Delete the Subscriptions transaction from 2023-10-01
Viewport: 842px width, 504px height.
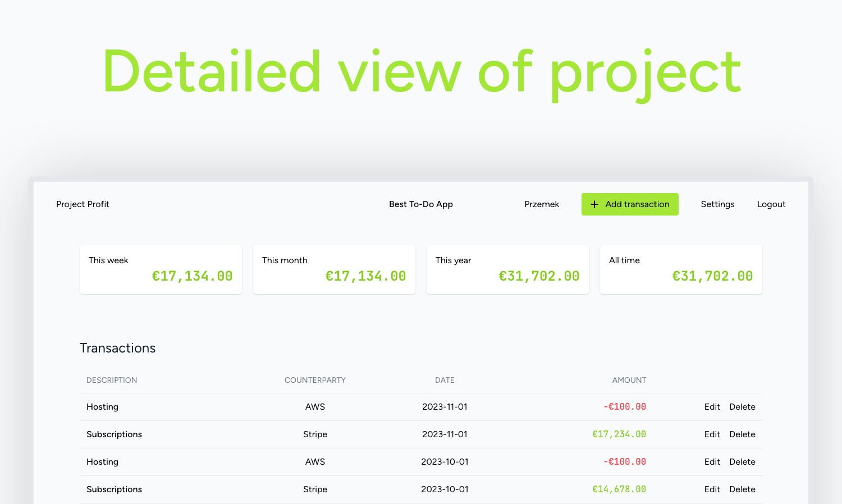tap(742, 489)
